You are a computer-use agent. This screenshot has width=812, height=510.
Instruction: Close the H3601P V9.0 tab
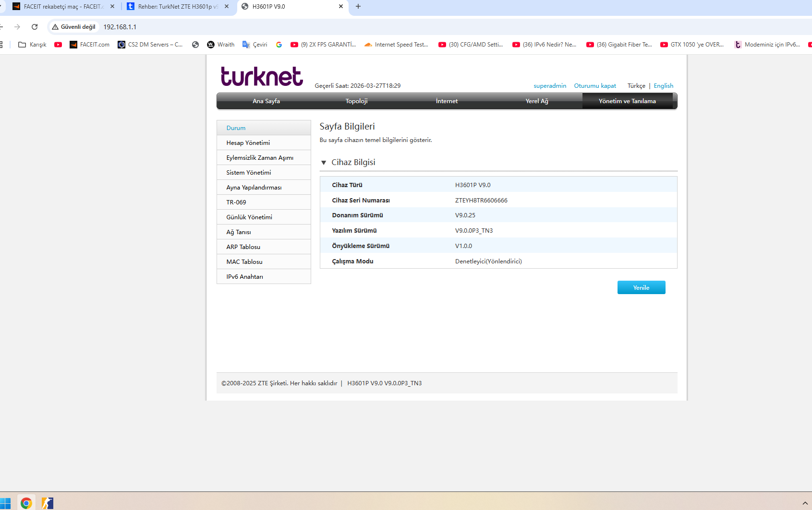341,7
